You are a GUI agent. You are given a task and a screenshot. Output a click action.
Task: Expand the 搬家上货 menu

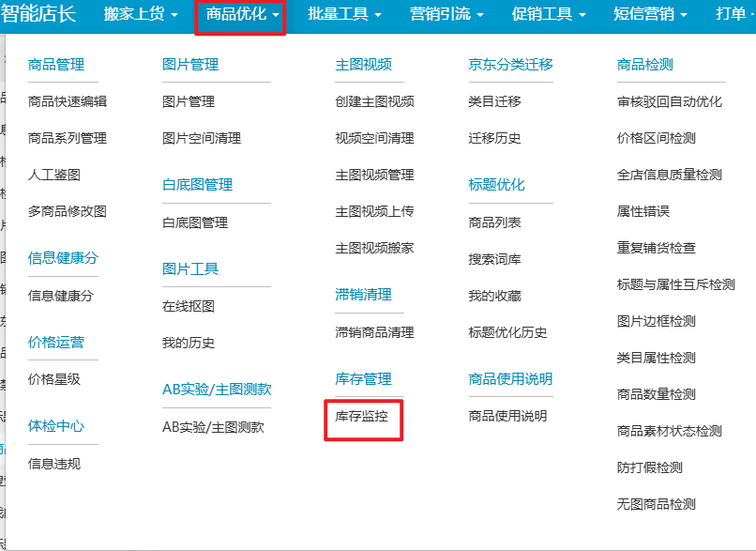point(139,15)
